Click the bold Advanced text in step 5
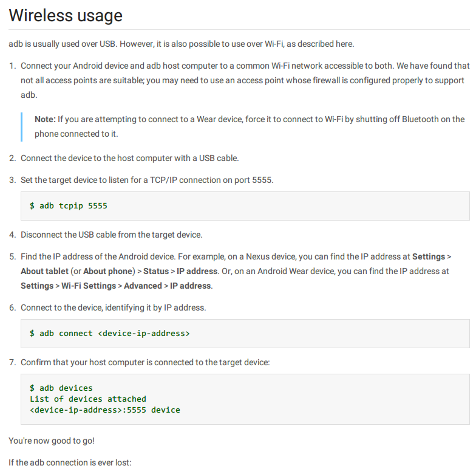The image size is (476, 474). tap(143, 286)
